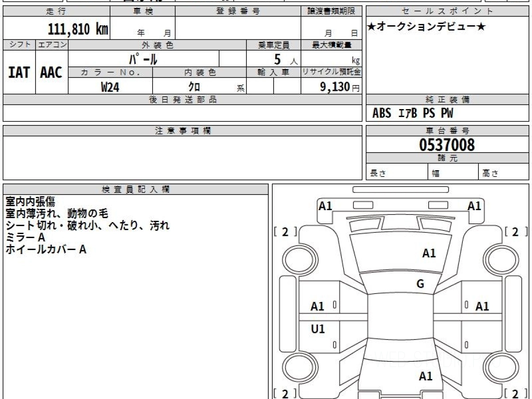Select the chassis number 0537008
The width and height of the screenshot is (532, 399).
point(447,145)
